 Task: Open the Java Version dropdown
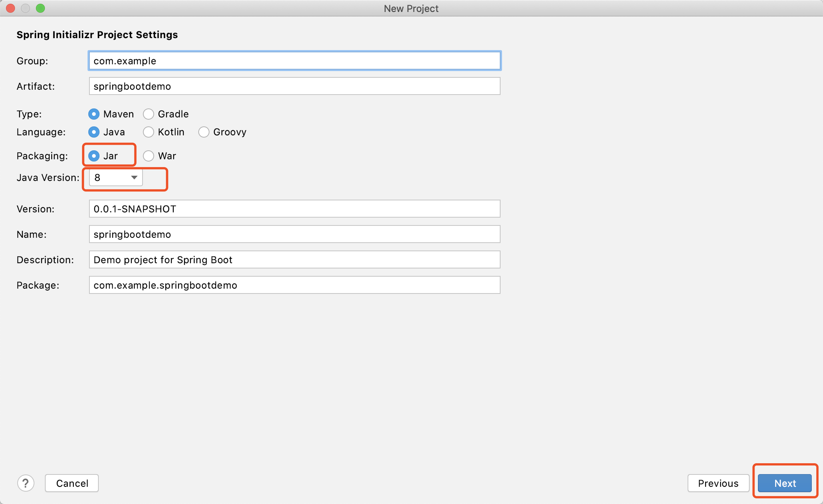coord(116,178)
